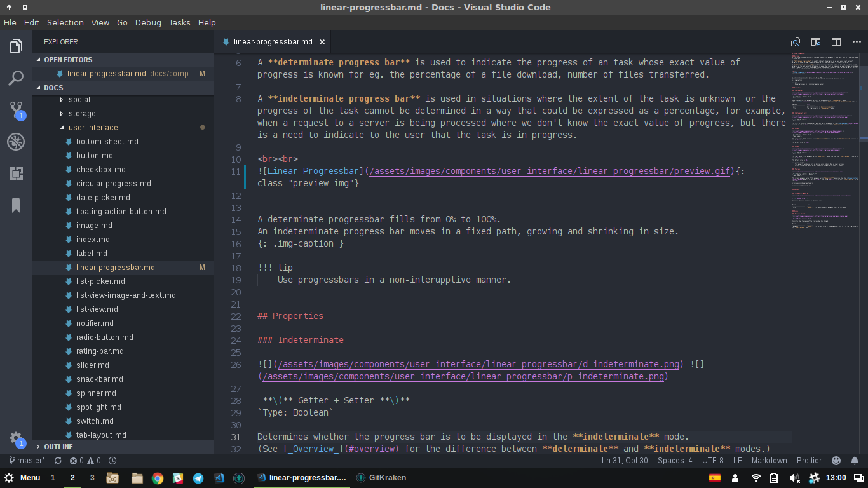Toggle synchronize changes on master branch
Image resolution: width=868 pixels, height=488 pixels.
[x=57, y=460]
